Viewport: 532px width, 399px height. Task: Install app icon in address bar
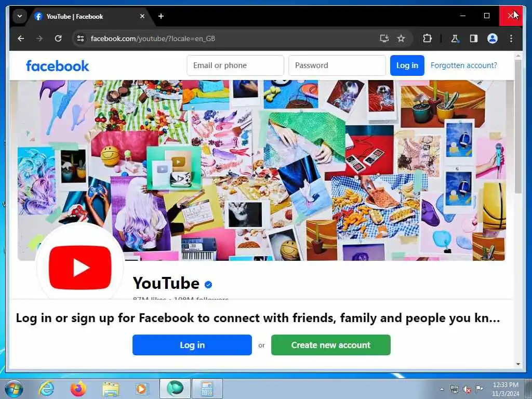coord(384,38)
